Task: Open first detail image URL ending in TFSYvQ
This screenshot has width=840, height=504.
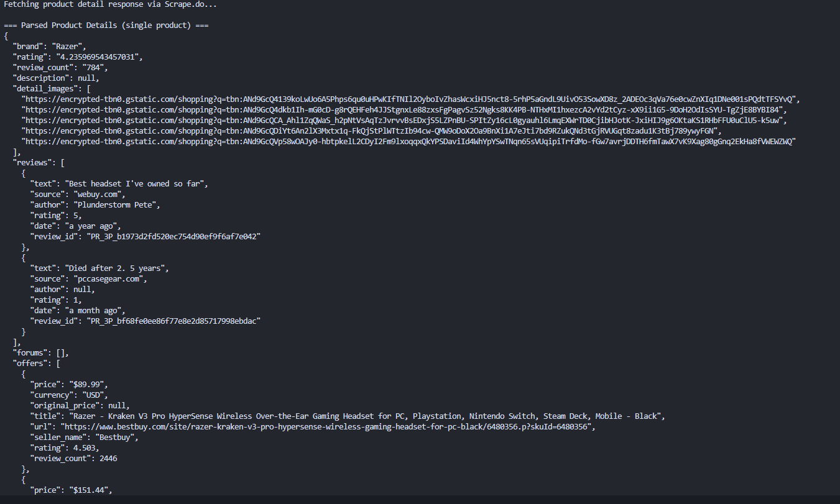Action: coord(410,99)
